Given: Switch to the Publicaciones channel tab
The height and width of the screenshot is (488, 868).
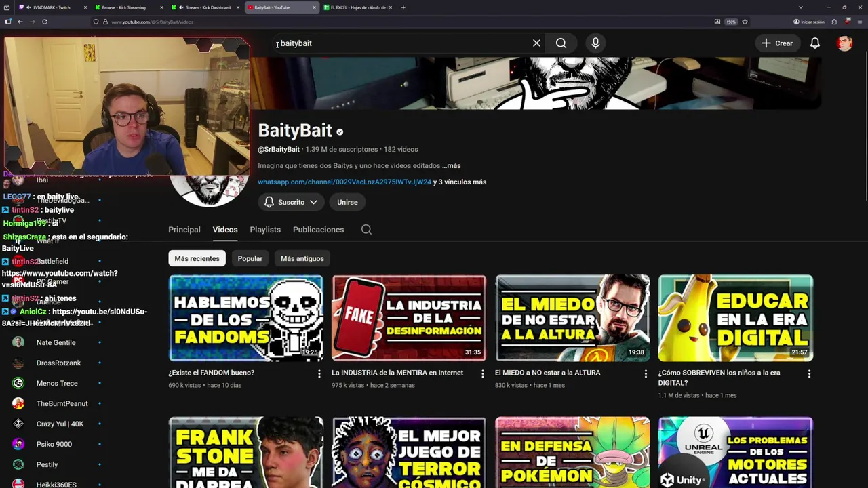Looking at the screenshot, I should 319,230.
